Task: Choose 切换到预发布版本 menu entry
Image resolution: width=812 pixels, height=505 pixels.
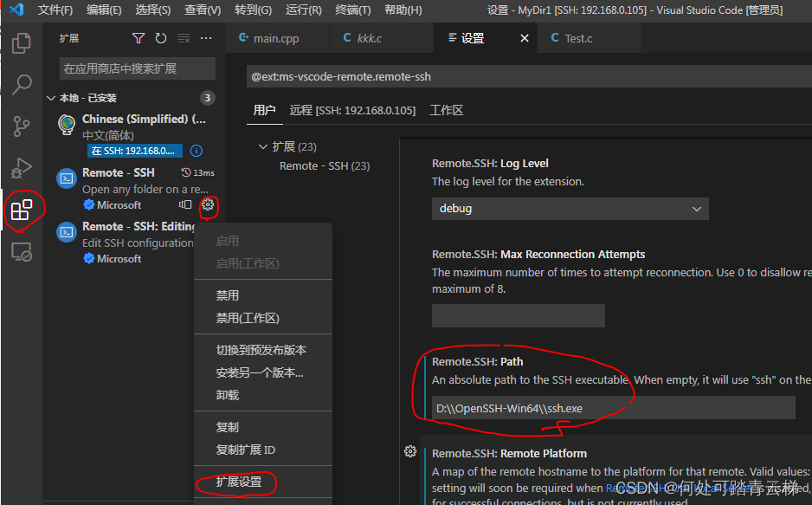Action: click(x=263, y=350)
